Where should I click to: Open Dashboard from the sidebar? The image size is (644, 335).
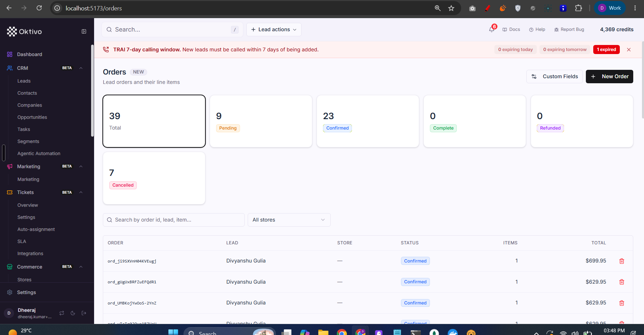[29, 54]
